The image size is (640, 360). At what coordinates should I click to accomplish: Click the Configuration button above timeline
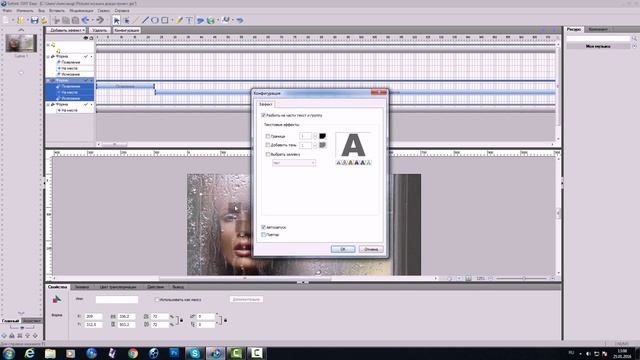[x=127, y=30]
